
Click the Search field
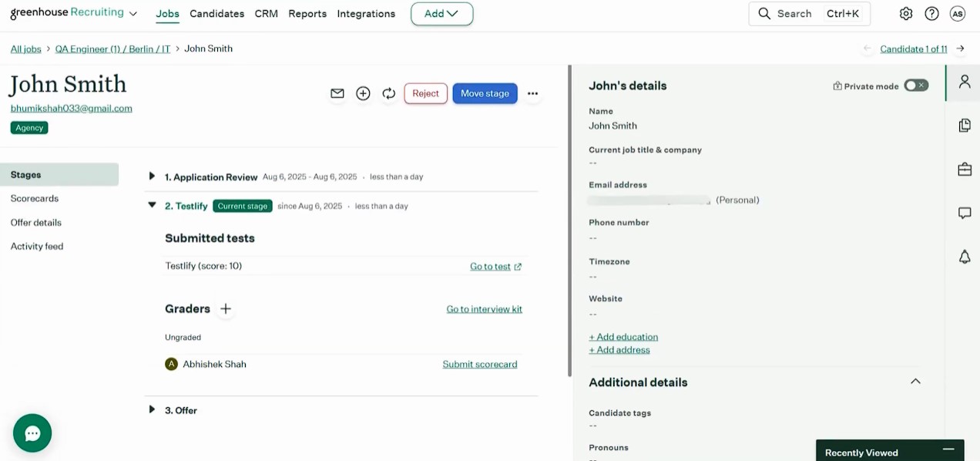[x=809, y=14]
